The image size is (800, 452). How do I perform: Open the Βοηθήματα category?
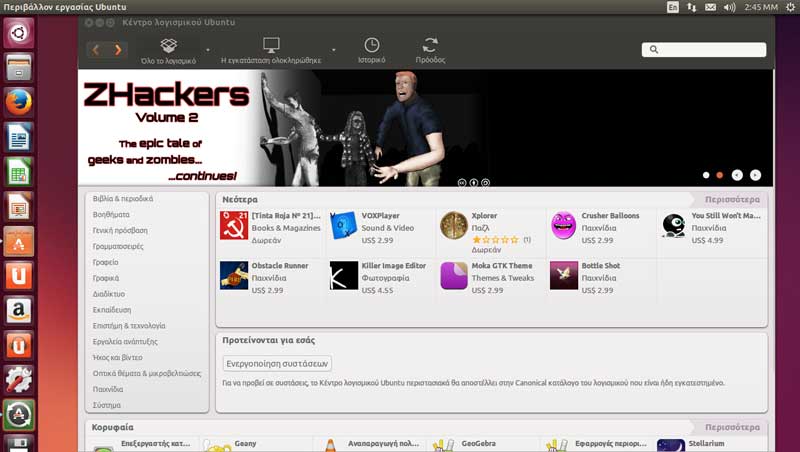111,214
